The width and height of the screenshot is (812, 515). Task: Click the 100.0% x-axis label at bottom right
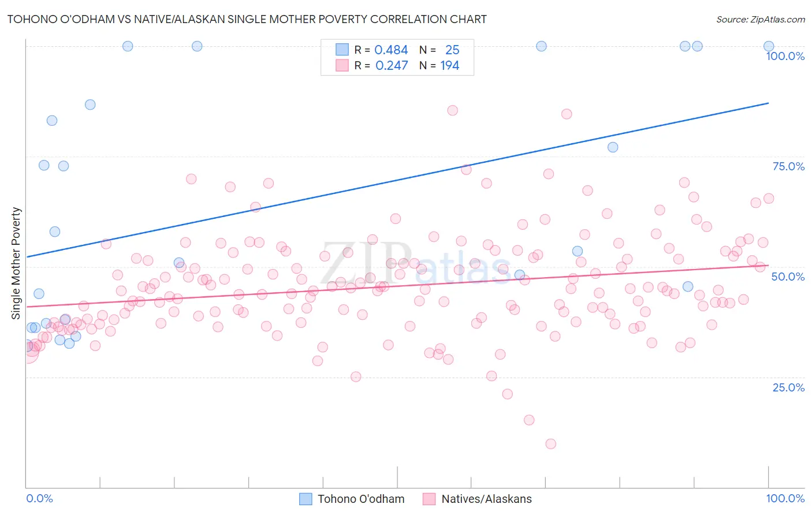click(785, 498)
